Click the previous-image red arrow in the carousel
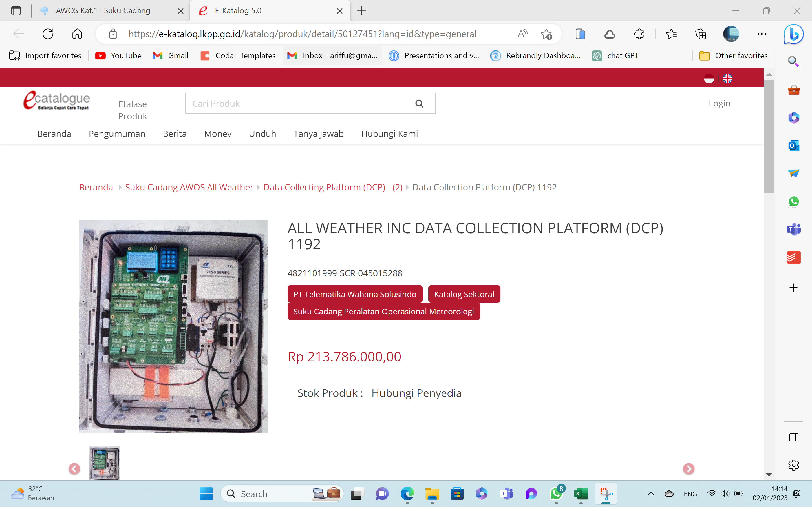Screen dimensions: 812x507 point(74,468)
